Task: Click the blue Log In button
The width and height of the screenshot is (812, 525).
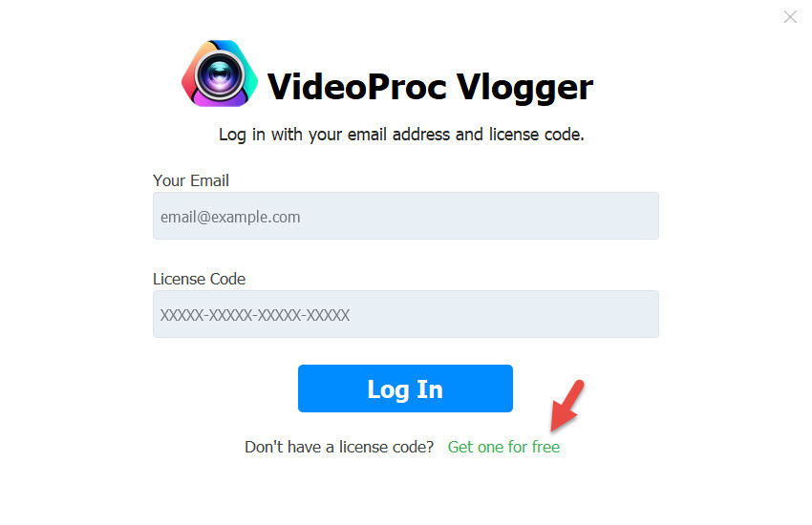Action: pyautogui.click(x=405, y=388)
